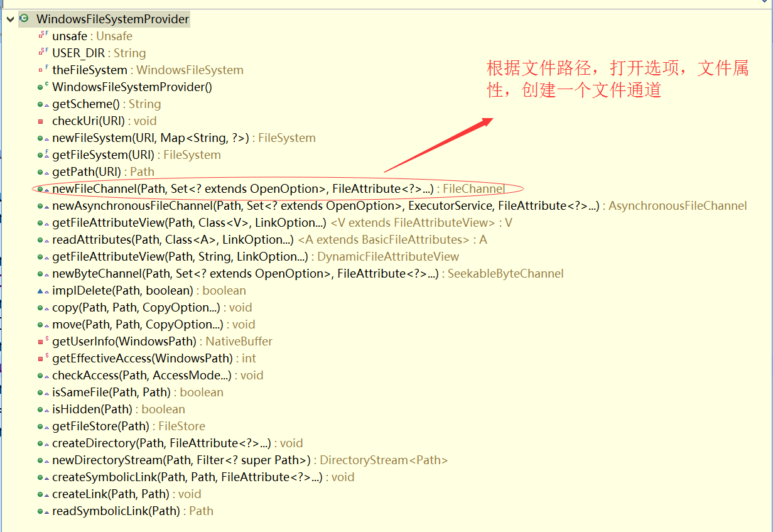Screen dimensions: 773x532
Task: Select 'isHidden(Path) : boolean' method
Action: pos(119,410)
